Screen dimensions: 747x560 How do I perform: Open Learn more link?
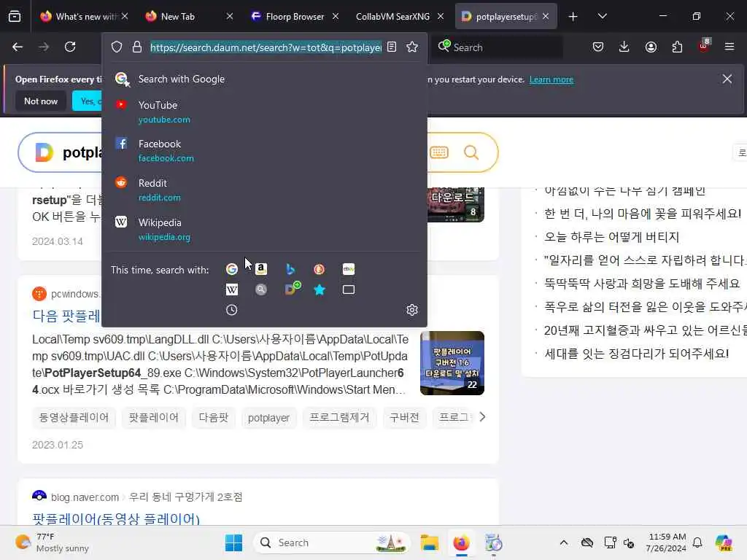551,79
